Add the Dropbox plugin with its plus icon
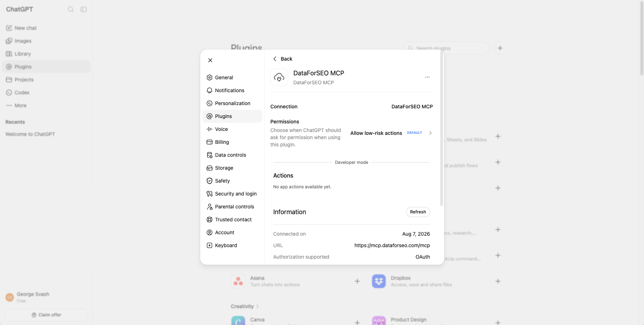The height and width of the screenshot is (325, 644). click(x=498, y=281)
